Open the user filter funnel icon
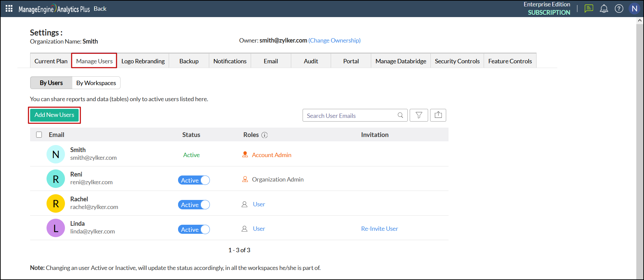644x280 pixels. pos(419,115)
